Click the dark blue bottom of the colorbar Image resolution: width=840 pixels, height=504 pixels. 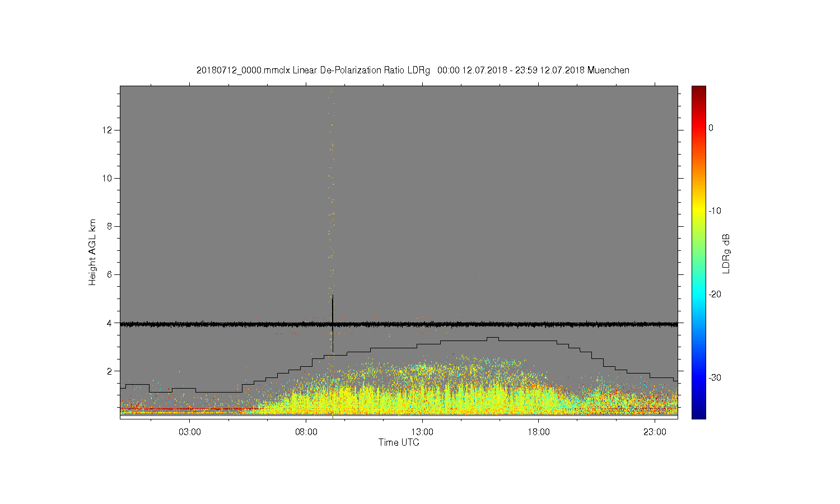tap(699, 413)
